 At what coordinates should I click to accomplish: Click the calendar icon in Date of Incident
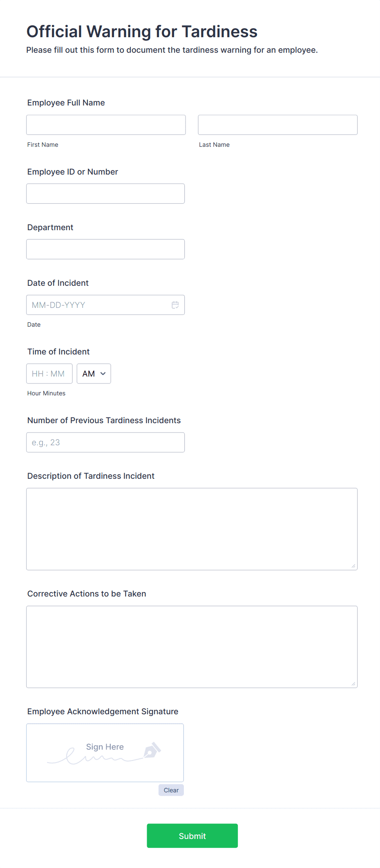coord(175,305)
